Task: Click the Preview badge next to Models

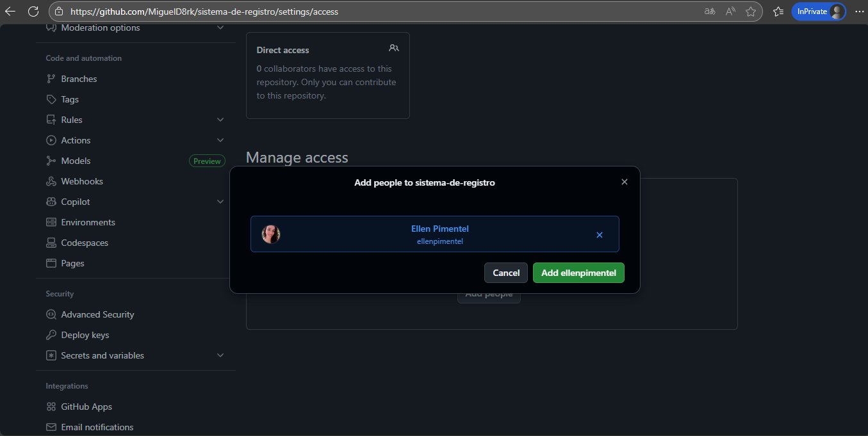Action: click(207, 161)
